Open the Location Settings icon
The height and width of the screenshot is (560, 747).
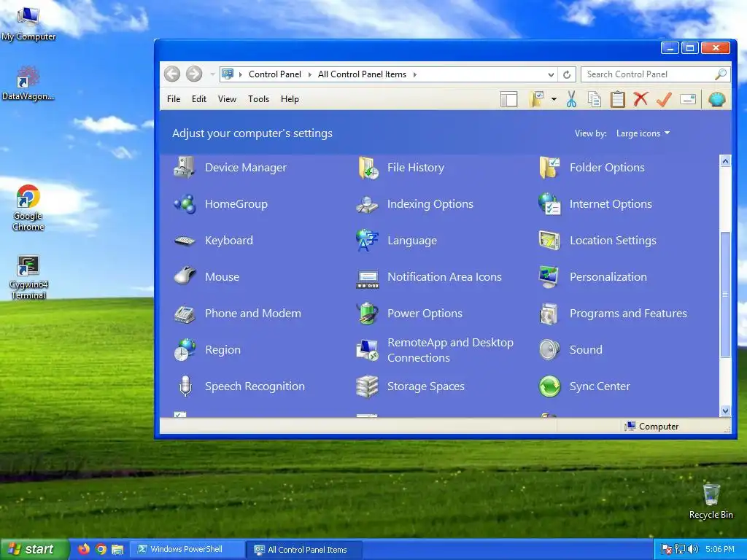549,241
